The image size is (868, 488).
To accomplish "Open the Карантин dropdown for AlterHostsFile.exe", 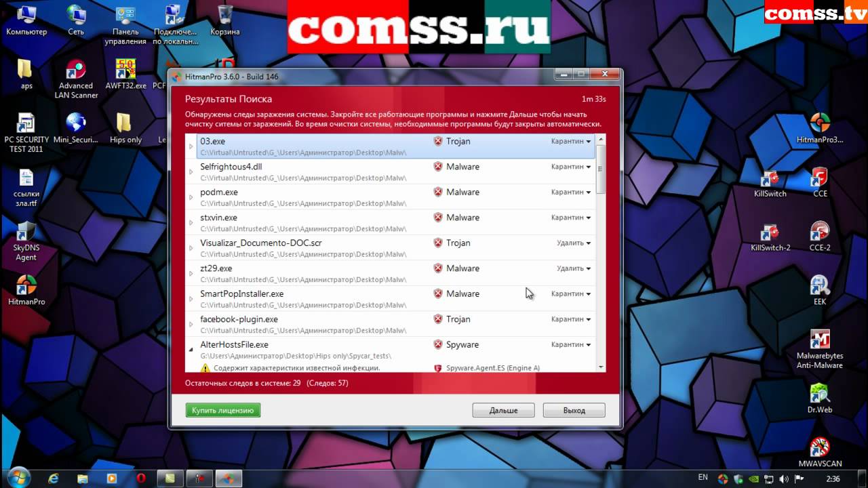I will [570, 344].
